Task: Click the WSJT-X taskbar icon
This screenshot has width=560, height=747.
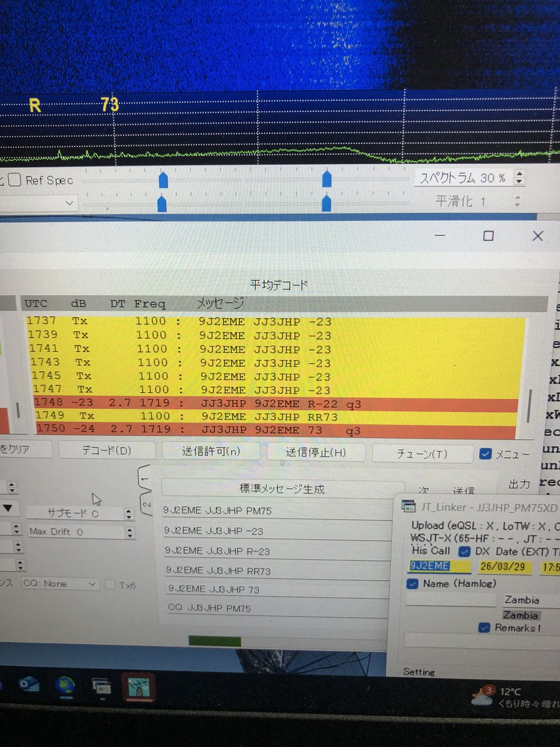Action: [x=138, y=687]
